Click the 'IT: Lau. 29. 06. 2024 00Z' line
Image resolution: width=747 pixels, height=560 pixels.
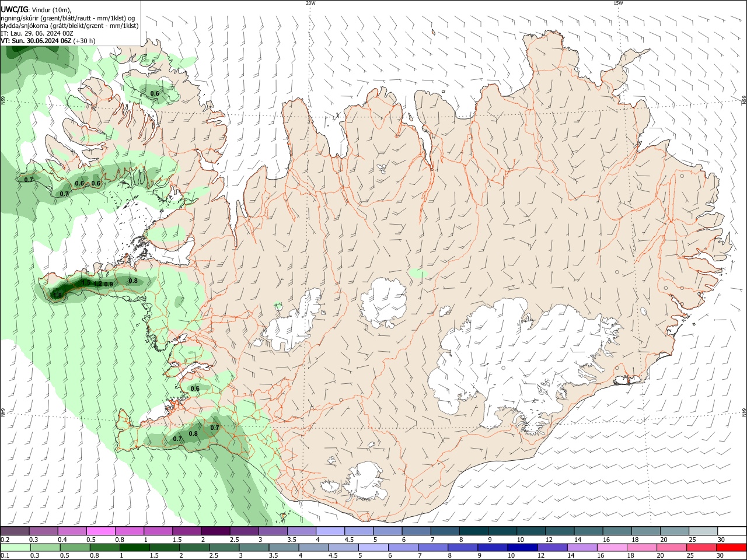pos(37,33)
